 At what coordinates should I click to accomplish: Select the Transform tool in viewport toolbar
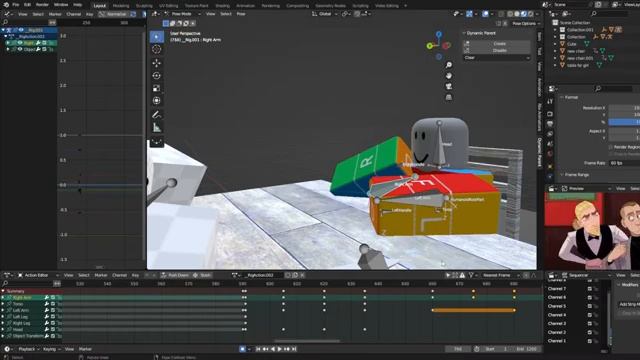(x=157, y=101)
